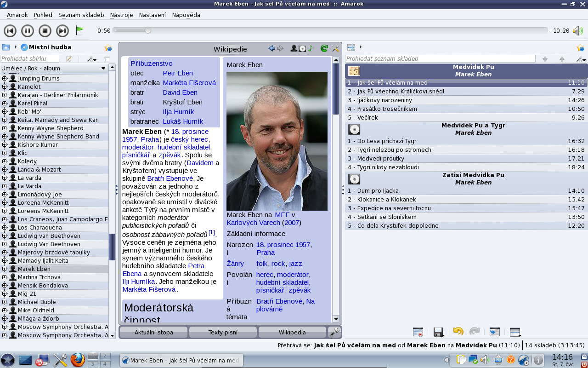Image resolution: width=588 pixels, height=368 pixels.
Task: Click the home folder icon above collection
Action: click(x=6, y=47)
